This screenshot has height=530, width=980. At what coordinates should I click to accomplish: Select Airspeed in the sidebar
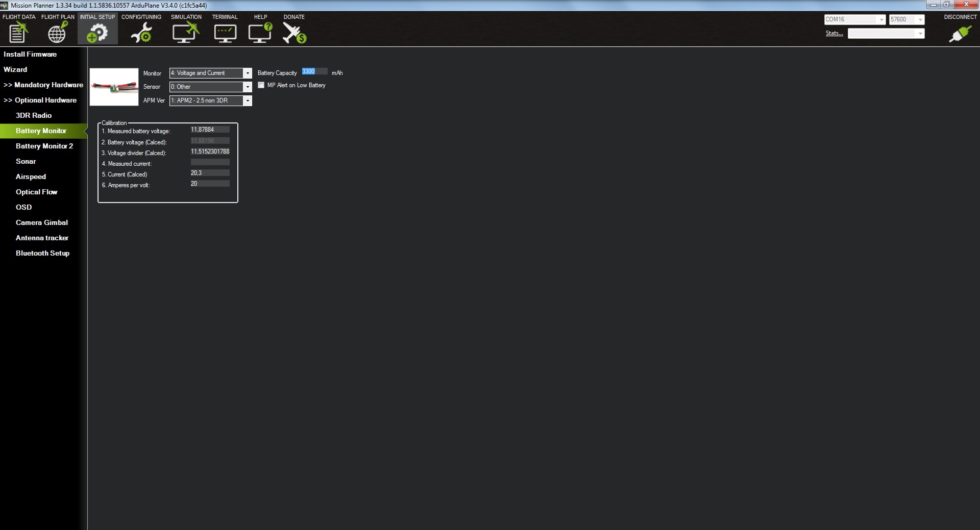(31, 176)
